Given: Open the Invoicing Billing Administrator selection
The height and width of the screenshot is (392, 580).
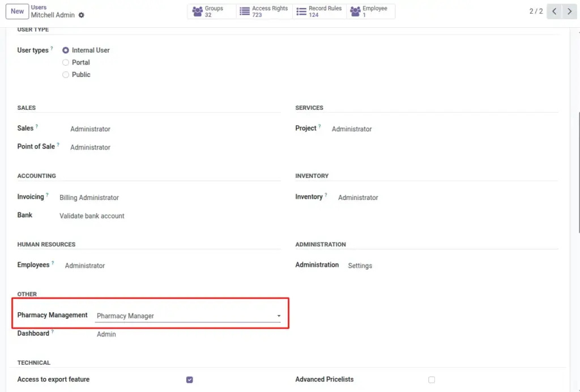Looking at the screenshot, I should click(x=89, y=198).
